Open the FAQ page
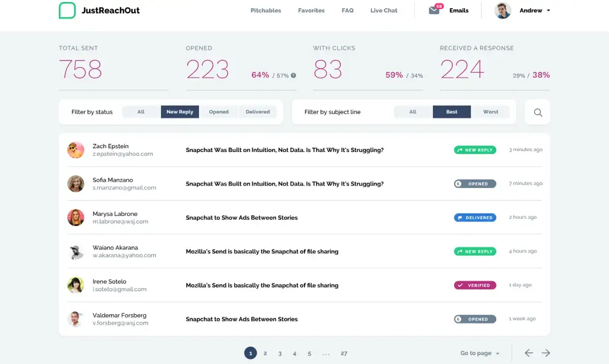 pyautogui.click(x=347, y=10)
